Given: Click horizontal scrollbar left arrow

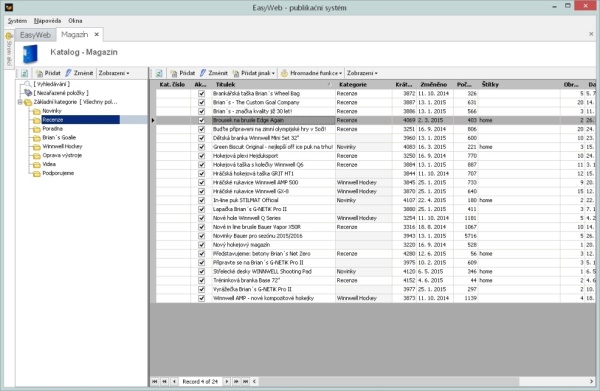Looking at the screenshot, I should click(x=254, y=381).
